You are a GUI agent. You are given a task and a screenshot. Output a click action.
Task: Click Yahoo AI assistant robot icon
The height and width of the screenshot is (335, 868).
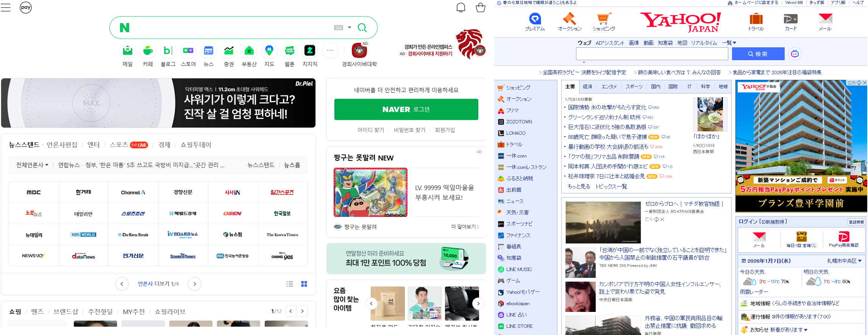point(795,54)
